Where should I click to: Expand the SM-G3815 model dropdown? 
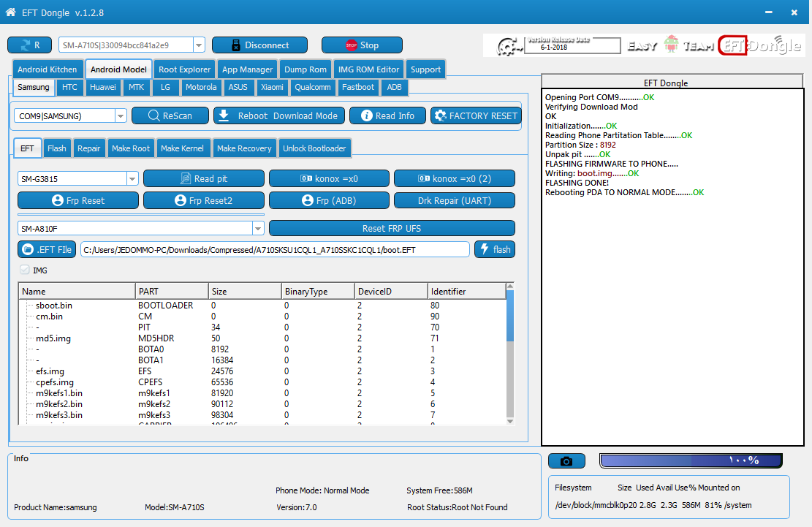[132, 178]
